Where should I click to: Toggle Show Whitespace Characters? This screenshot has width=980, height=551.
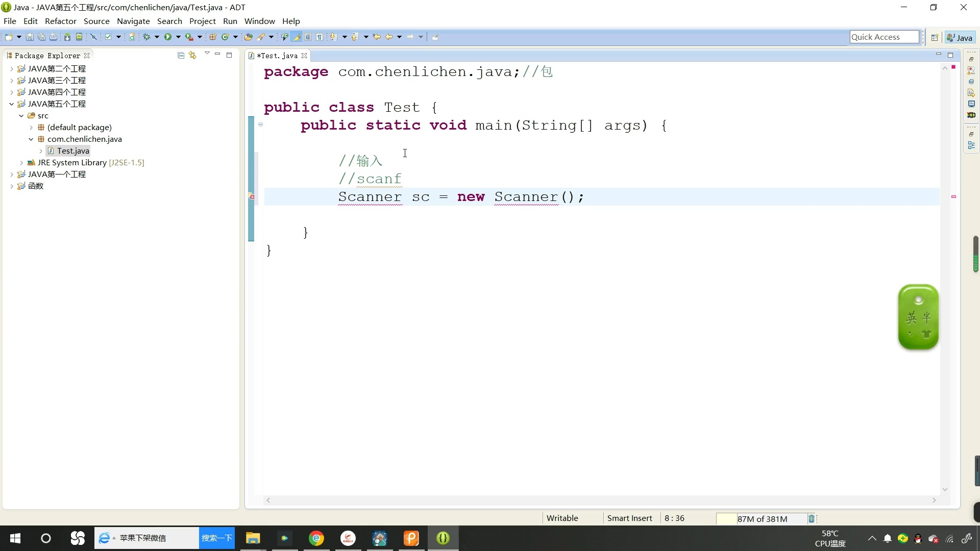[320, 37]
